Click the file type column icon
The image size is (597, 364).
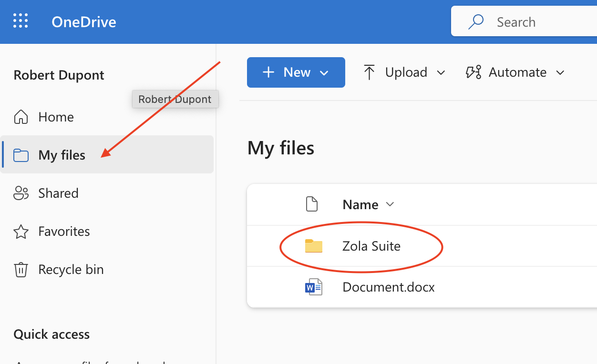pos(311,204)
